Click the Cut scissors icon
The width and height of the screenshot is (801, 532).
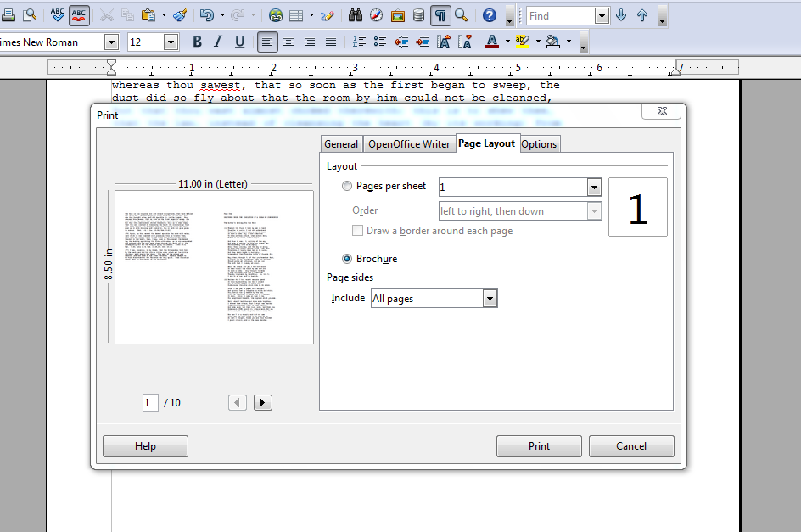(106, 15)
